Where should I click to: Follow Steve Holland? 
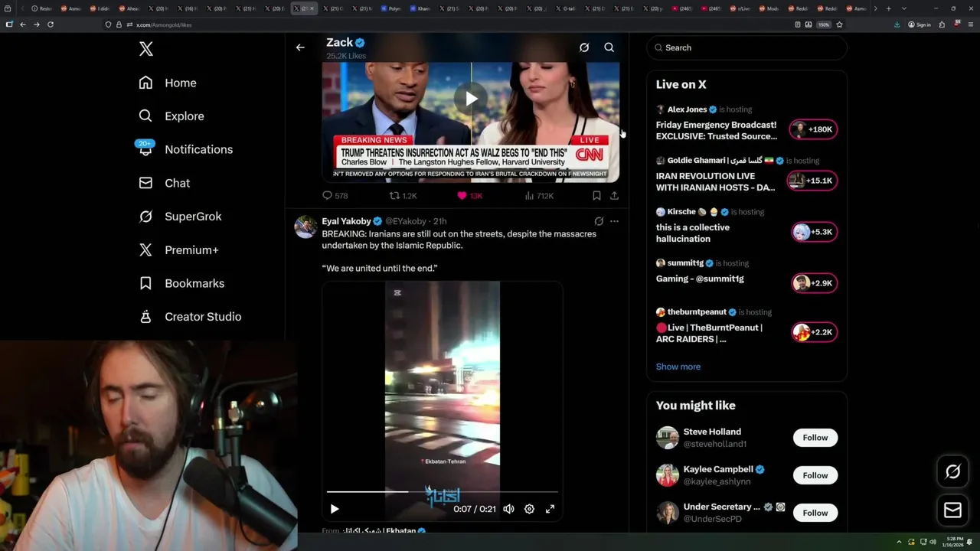tap(815, 438)
